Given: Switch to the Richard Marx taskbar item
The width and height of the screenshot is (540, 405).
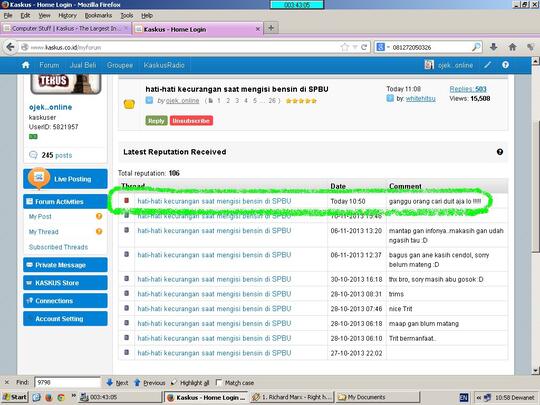Looking at the screenshot, I should click(x=292, y=397).
